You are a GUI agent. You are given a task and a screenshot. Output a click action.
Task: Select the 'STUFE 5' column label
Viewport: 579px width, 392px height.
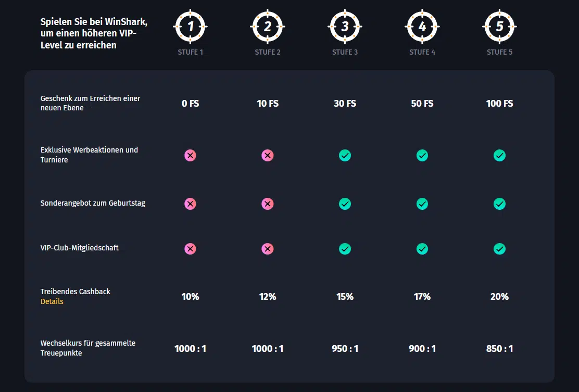(x=500, y=52)
